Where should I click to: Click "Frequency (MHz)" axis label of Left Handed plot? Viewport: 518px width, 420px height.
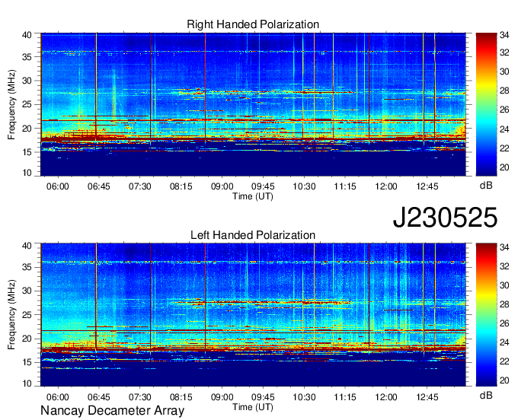11,314
